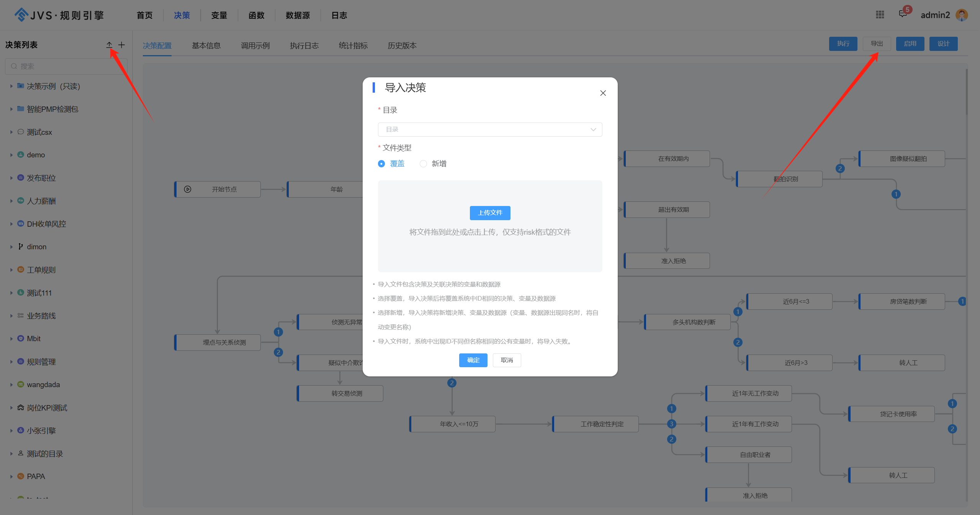Click 上传文件 to upload a risk file

click(490, 213)
